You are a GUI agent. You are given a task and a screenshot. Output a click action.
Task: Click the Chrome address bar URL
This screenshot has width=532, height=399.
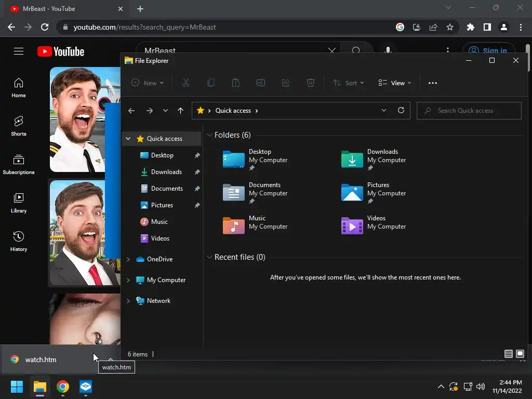click(x=144, y=27)
